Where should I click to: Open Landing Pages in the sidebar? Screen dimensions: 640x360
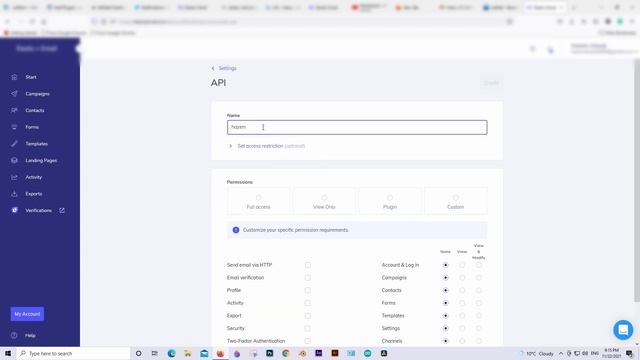(x=41, y=160)
